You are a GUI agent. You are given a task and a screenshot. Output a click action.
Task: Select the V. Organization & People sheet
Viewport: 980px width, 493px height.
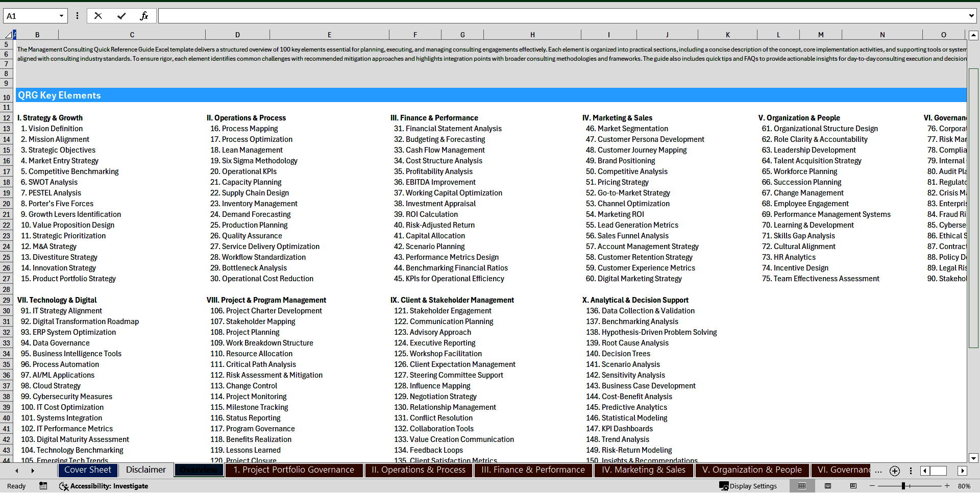pos(751,470)
